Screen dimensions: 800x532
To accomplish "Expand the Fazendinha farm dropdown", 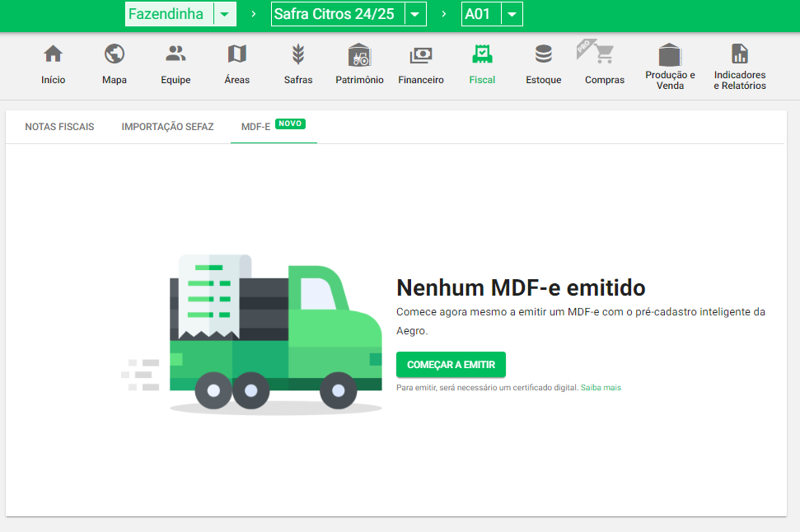I will pos(224,15).
